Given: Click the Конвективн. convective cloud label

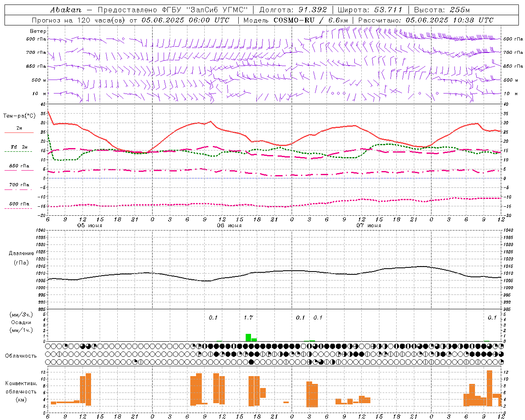Looking at the screenshot, I should coord(21,383).
